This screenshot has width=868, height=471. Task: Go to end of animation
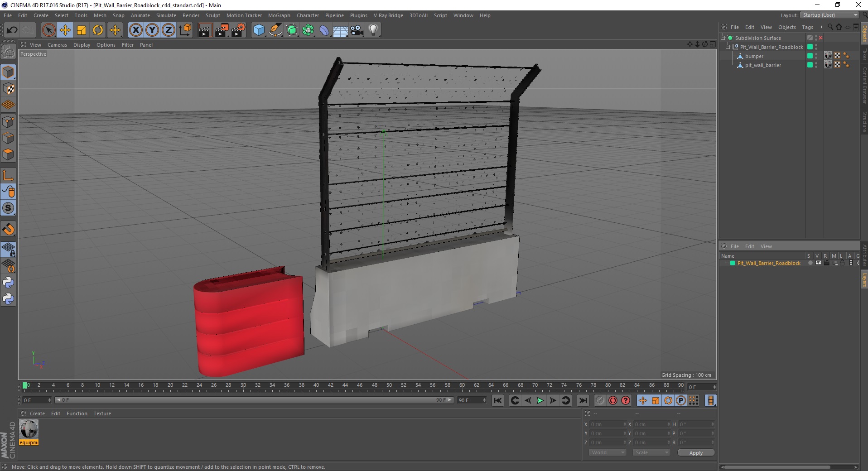pyautogui.click(x=583, y=400)
